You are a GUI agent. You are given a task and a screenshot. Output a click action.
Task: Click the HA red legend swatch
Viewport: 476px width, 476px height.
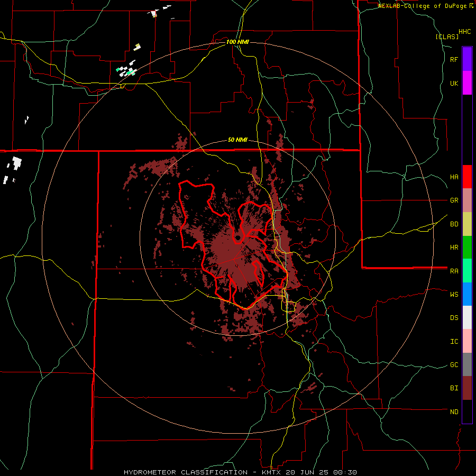467,177
